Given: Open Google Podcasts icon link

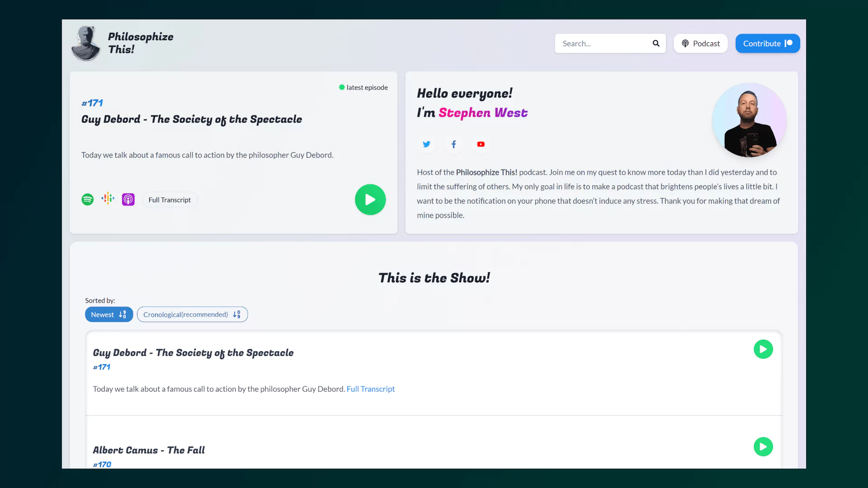Looking at the screenshot, I should pos(108,198).
